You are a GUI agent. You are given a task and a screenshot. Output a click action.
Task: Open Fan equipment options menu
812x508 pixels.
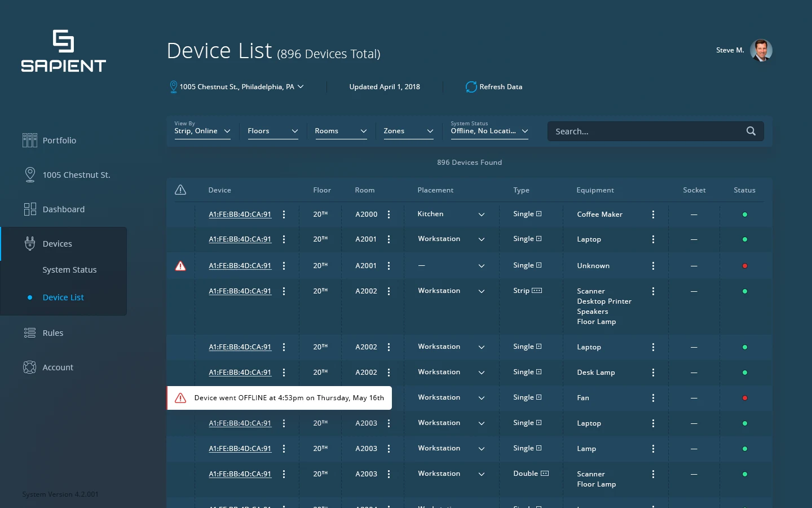tap(653, 398)
